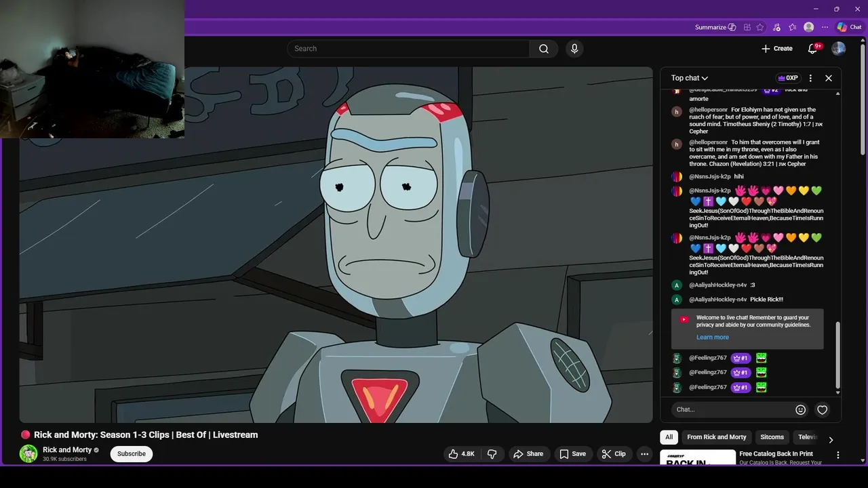Click the Create button
This screenshot has width=868, height=488.
777,49
